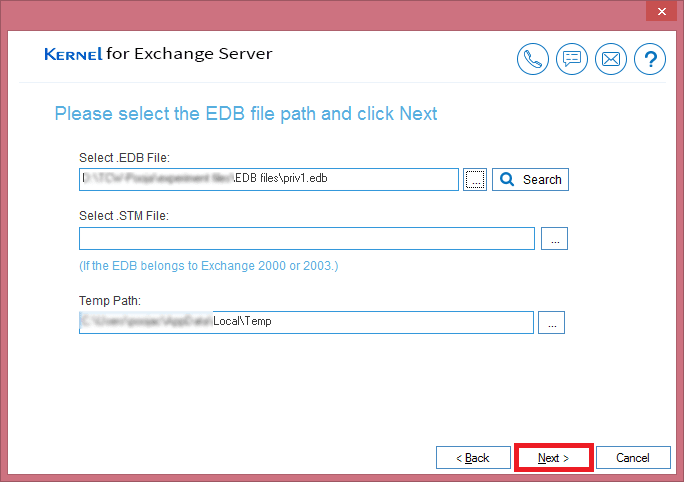Open the live chat support icon
The image size is (684, 482).
[x=571, y=59]
